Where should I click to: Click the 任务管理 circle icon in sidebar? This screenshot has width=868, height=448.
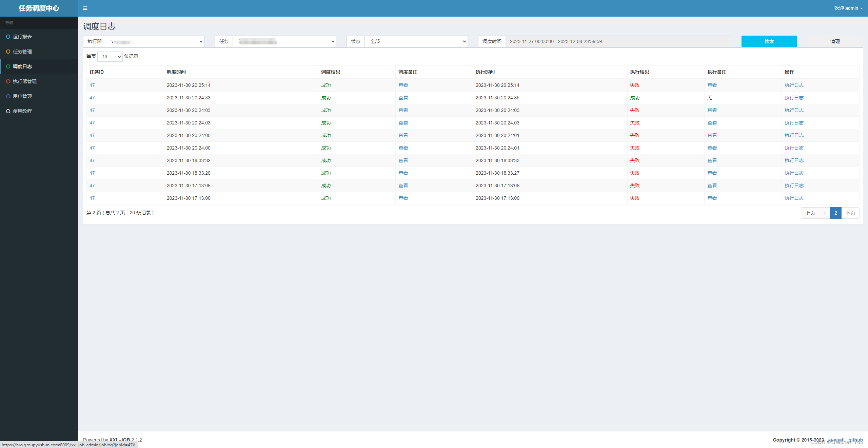(x=8, y=52)
